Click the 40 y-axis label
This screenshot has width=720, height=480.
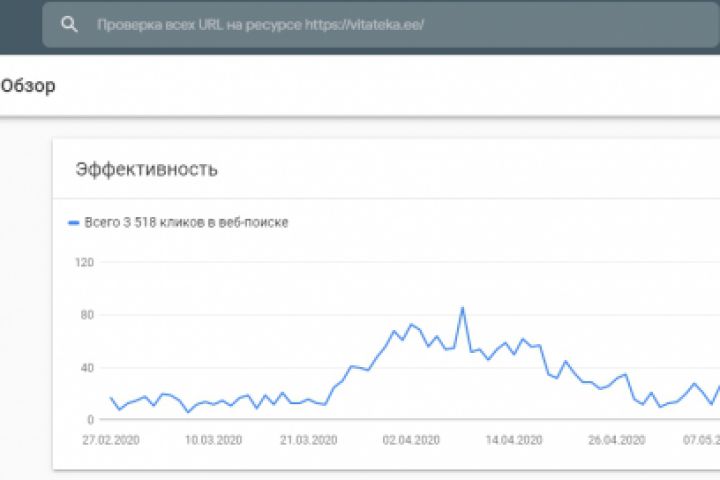pos(86,367)
